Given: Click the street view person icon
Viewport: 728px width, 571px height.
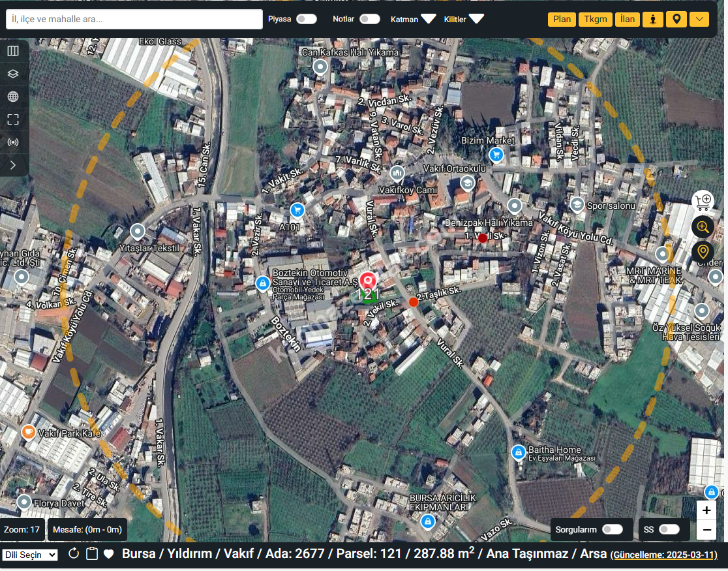Looking at the screenshot, I should coord(652,19).
